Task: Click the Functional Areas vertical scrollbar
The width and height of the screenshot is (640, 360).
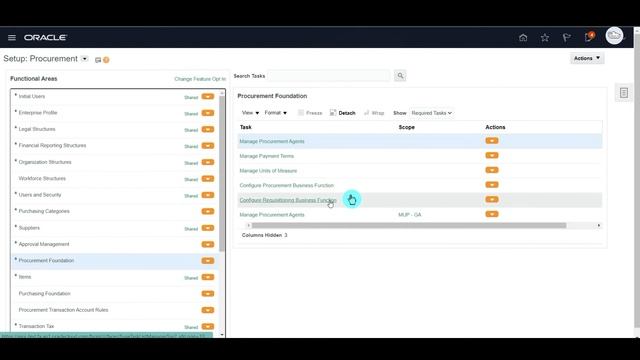Action: 222,173
